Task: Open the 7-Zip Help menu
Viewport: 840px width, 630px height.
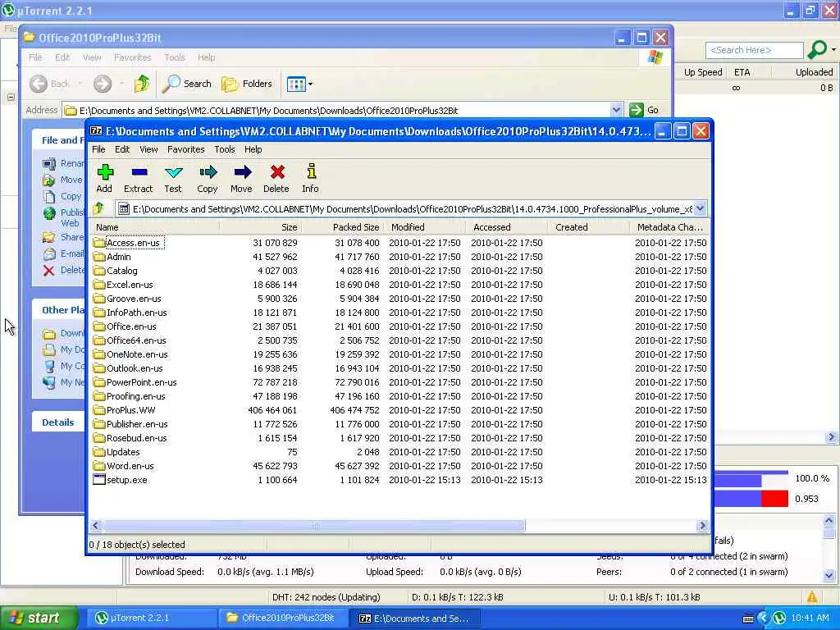Action: click(x=253, y=149)
